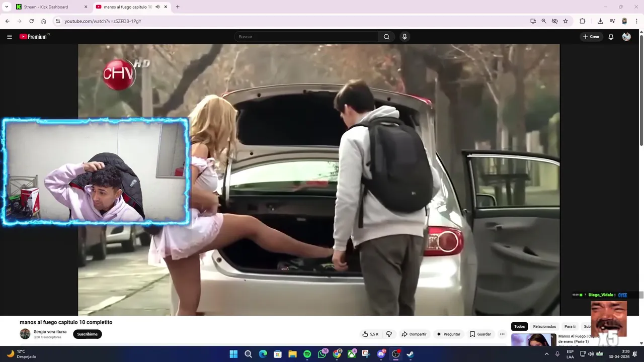Open Steam from the taskbar
This screenshot has width=644, height=362.
(x=411, y=354)
